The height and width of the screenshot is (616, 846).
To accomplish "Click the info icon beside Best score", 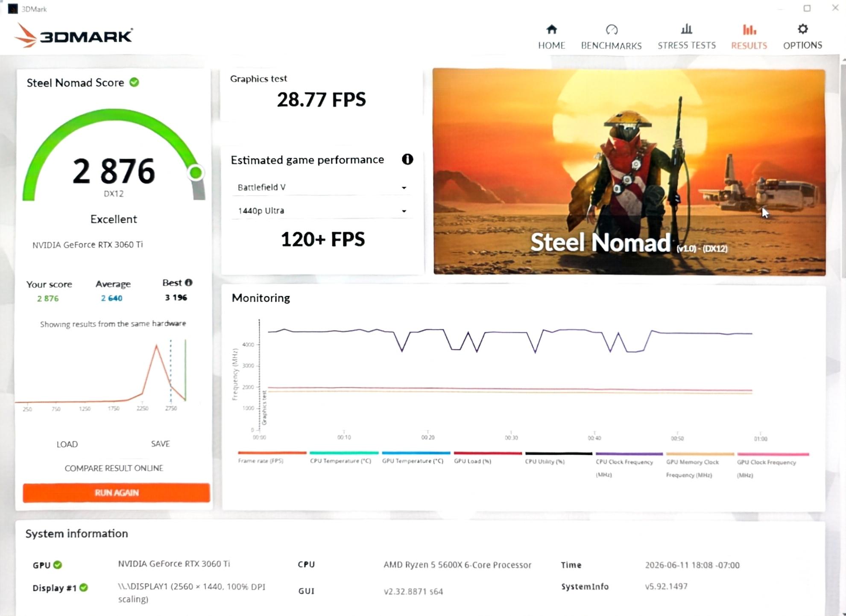I will (x=189, y=282).
